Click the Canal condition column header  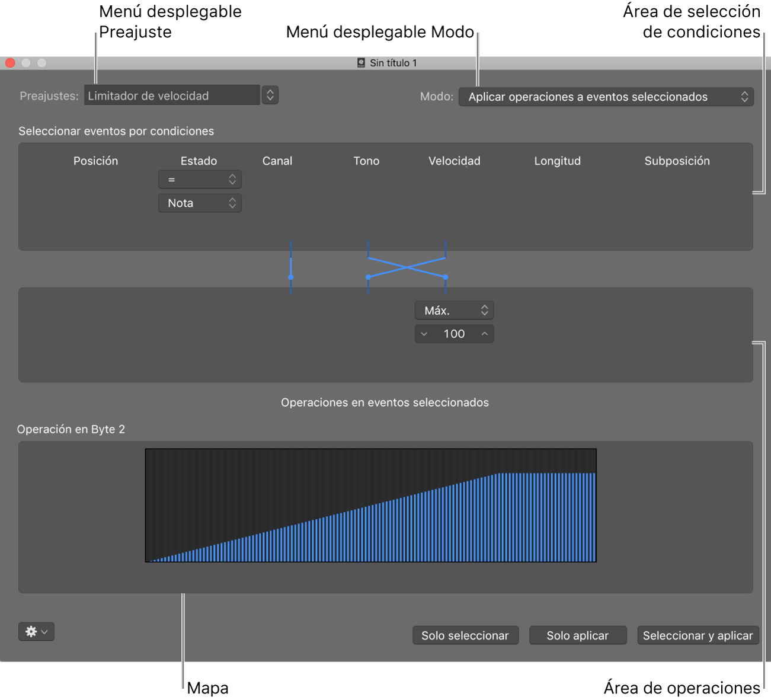coord(277,161)
